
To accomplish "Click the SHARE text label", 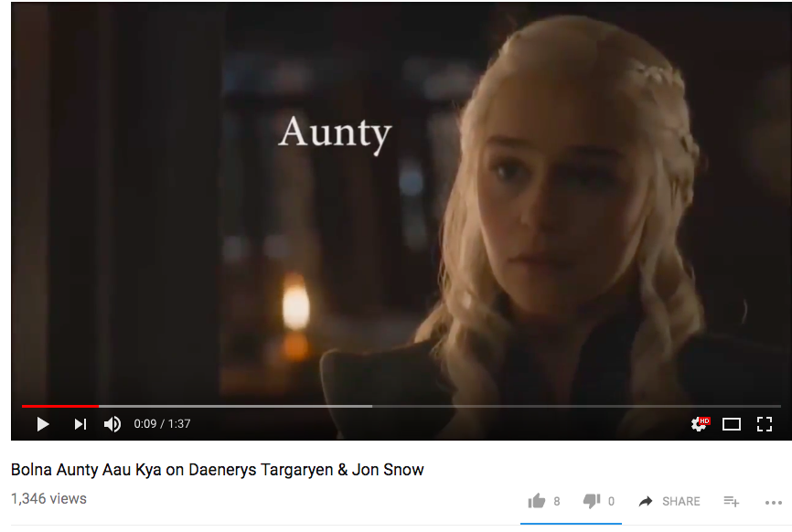I will click(x=680, y=501).
